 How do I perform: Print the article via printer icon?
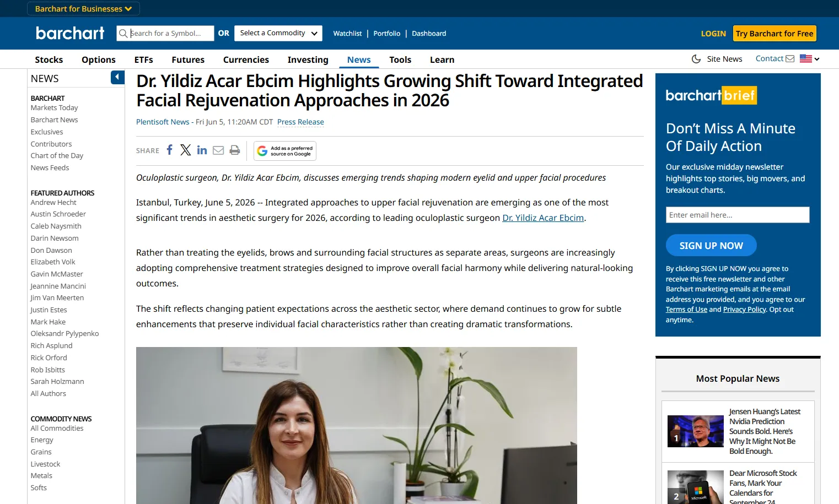235,150
